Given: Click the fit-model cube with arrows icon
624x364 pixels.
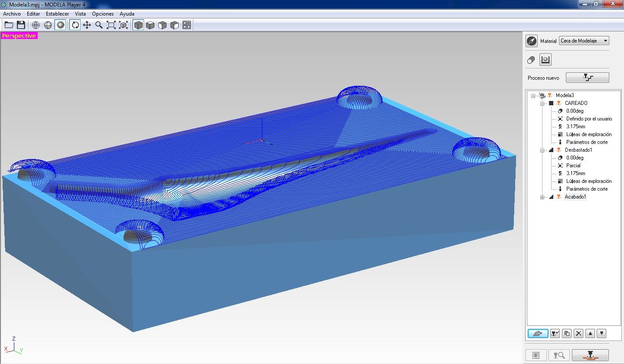Looking at the screenshot, I should click(124, 25).
